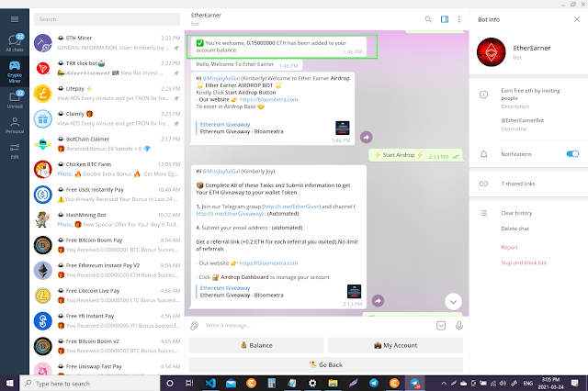Copy the @EtherEarnerBot username
Image resolution: width=588 pixels, height=391 pixels.
click(523, 120)
